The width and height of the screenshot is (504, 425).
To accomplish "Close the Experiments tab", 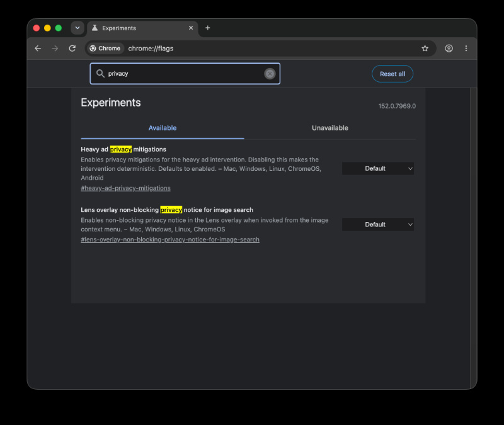I will 191,28.
